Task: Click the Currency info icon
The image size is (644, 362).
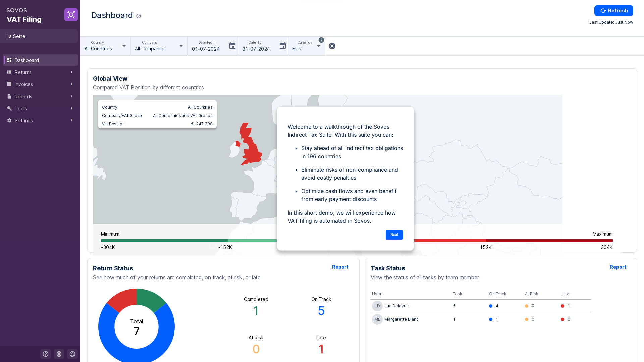Action: click(321, 40)
